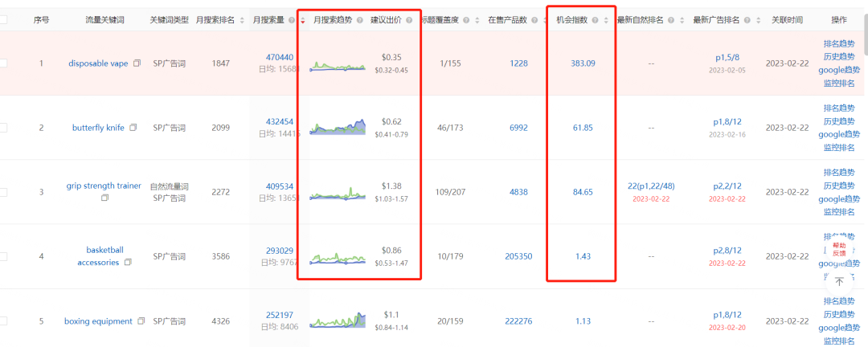This screenshot has width=868, height=347.
Task: Open help icon beside 在售产品数 header
Action: tap(533, 20)
